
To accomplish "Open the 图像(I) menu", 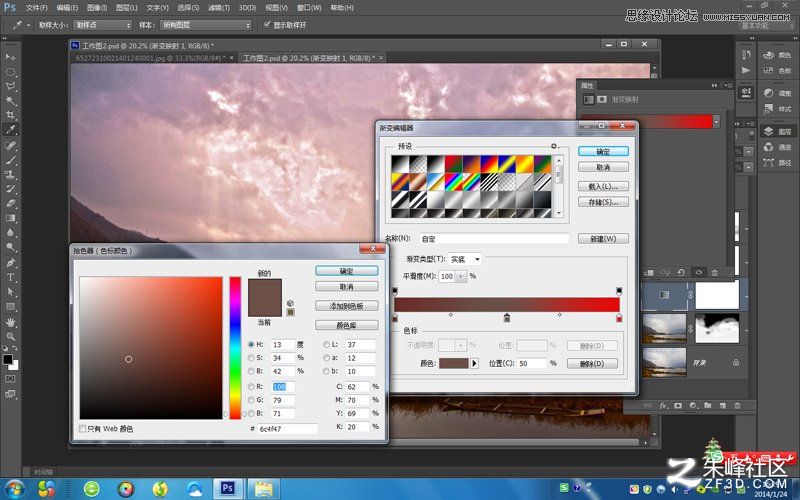I will (97, 8).
